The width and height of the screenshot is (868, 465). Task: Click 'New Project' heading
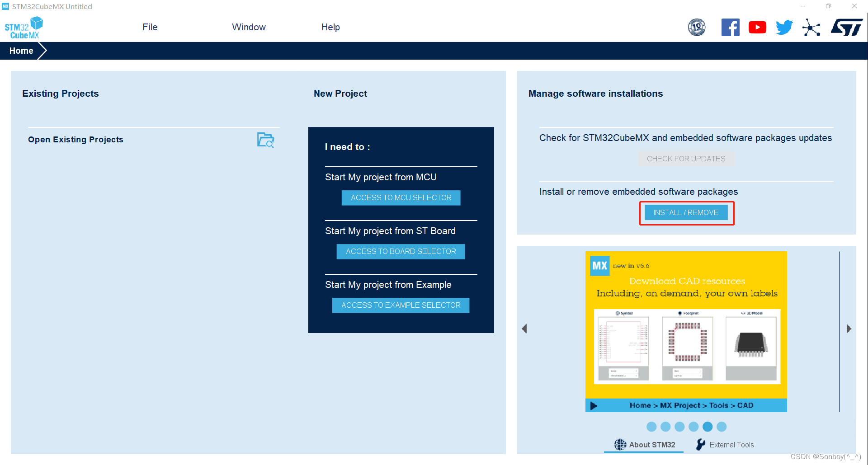(340, 94)
